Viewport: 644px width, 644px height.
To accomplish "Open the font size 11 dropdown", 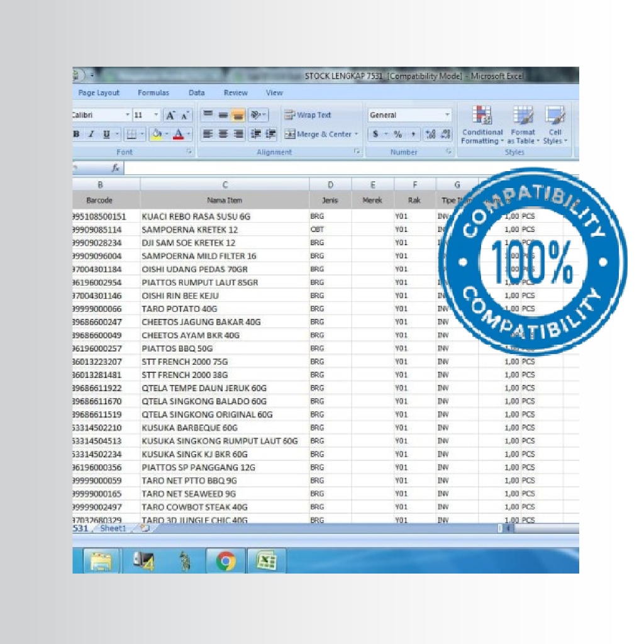I will click(156, 115).
